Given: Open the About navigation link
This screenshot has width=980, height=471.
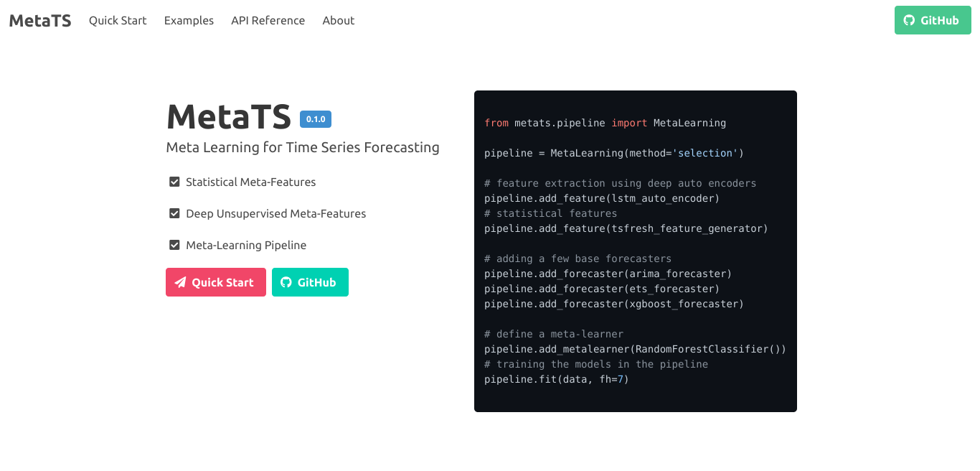Looking at the screenshot, I should click(x=339, y=20).
